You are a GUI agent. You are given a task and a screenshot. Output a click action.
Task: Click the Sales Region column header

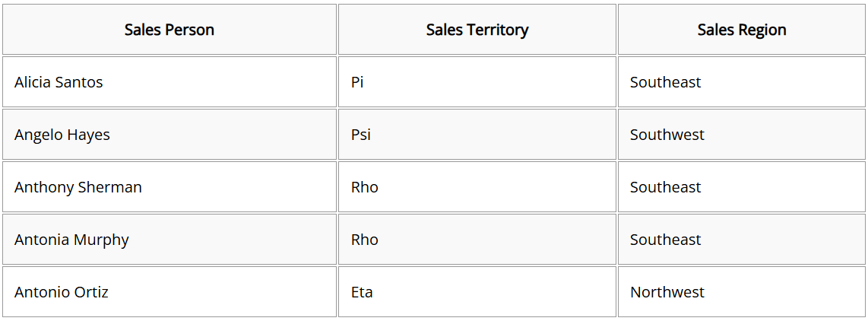742,30
